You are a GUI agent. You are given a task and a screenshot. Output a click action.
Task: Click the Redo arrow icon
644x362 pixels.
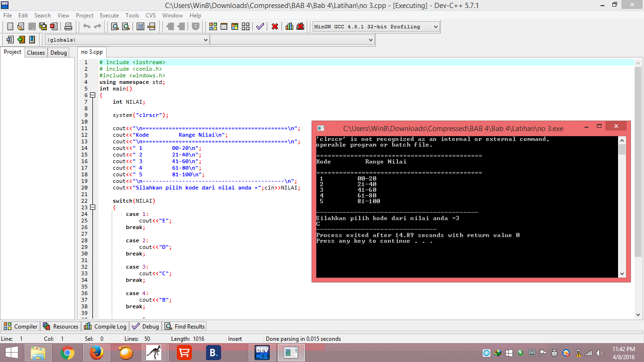[98, 27]
